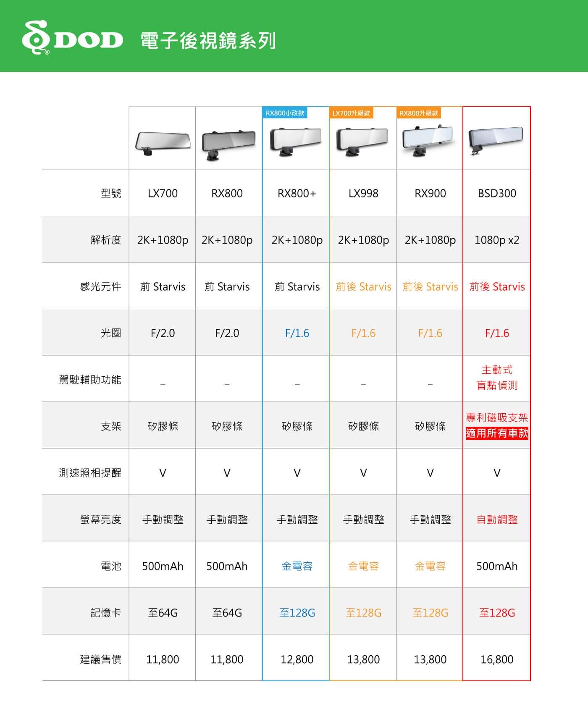Click the orange LX700升級款 tag

point(351,113)
